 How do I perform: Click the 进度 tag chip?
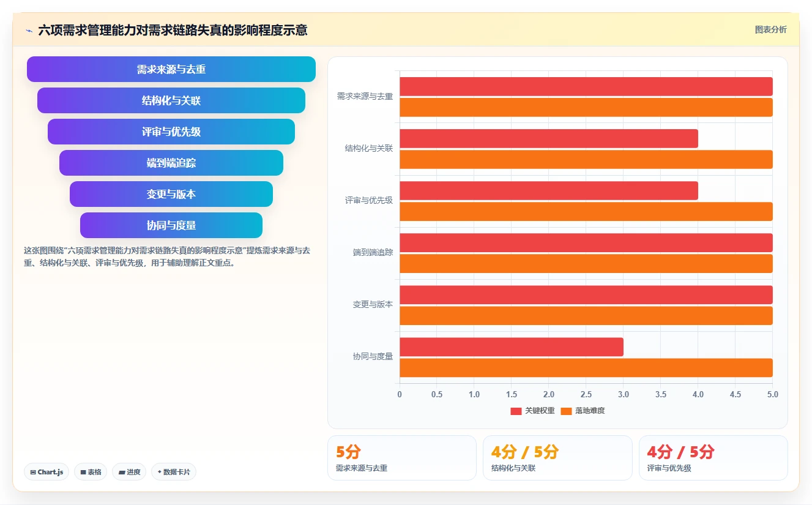point(129,472)
